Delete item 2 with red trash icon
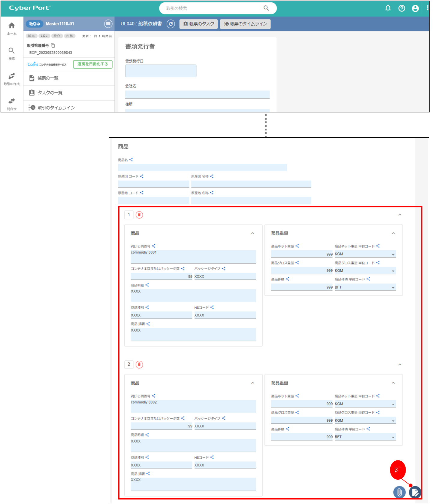Screen dimensions: 435x504 coord(139,365)
